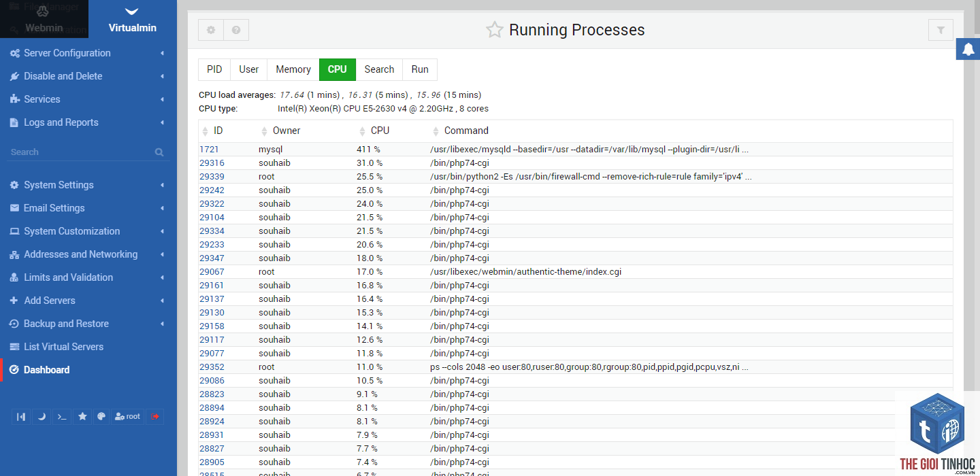Viewport: 980px width, 476px height.
Task: Expand System Settings menu
Action: pos(88,185)
